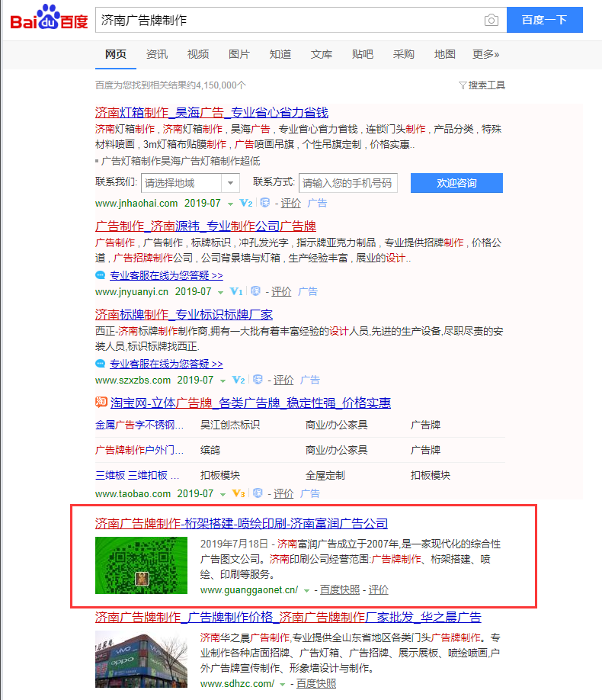Click V2 badge beside www.jnhaohai.com
Image resolution: width=602 pixels, height=700 pixels.
tap(245, 204)
